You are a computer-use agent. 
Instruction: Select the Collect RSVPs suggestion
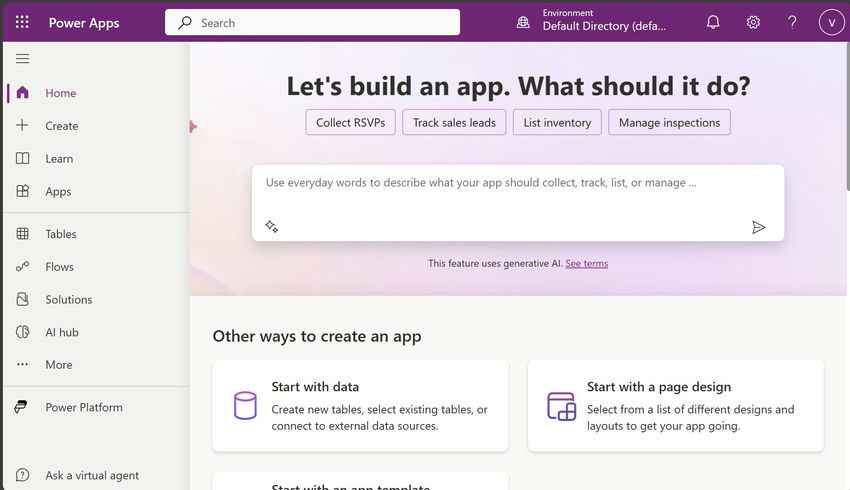pyautogui.click(x=350, y=122)
